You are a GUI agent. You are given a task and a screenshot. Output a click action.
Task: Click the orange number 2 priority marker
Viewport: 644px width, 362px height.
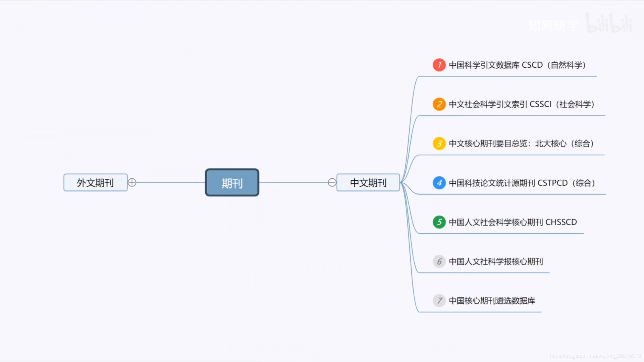point(439,104)
